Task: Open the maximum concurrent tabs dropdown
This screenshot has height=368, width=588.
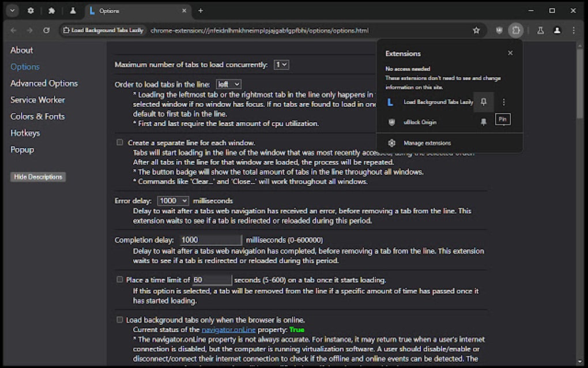Action: click(x=281, y=65)
